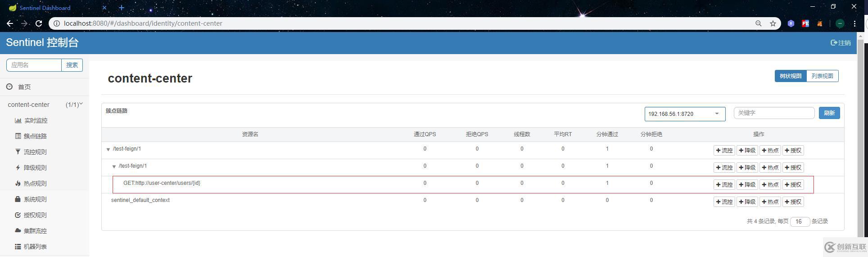
Task: Add 授权 rule for GET user-center row
Action: coord(793,185)
